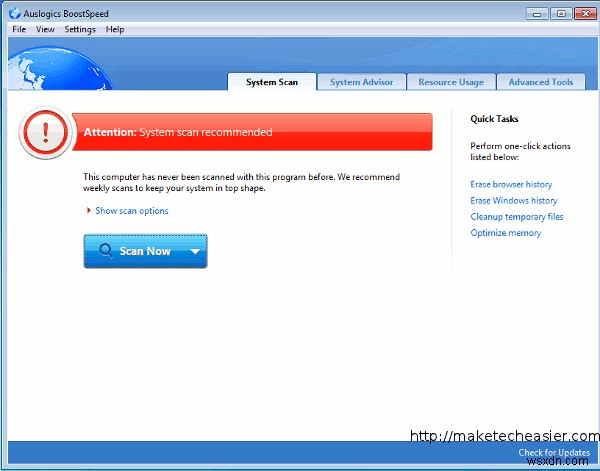Viewport: 600px width, 471px height.
Task: Switch to the Advanced Tools tab
Action: coord(541,82)
